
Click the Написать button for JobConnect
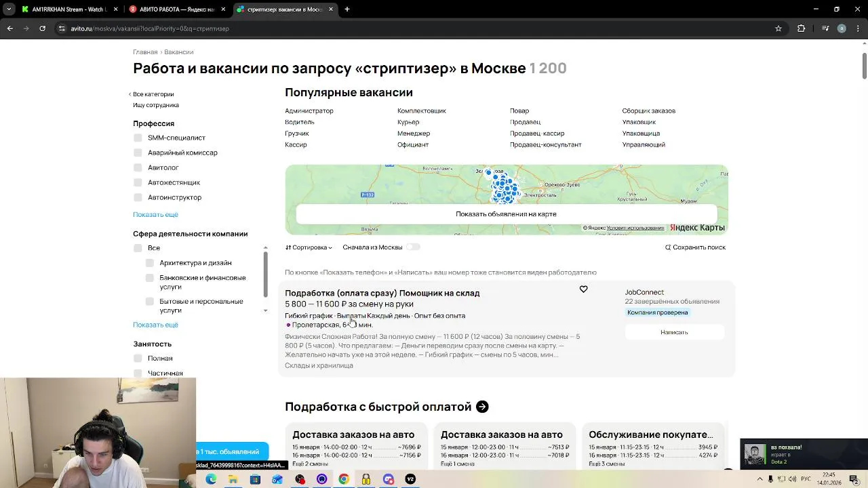[x=674, y=332]
